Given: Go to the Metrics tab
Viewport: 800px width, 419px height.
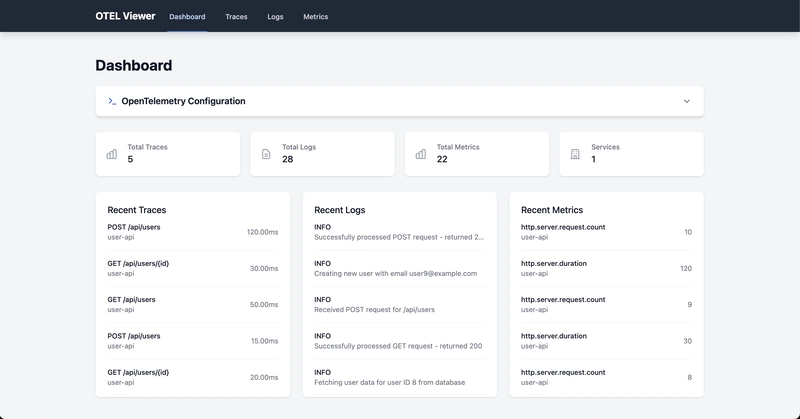Looking at the screenshot, I should tap(315, 17).
